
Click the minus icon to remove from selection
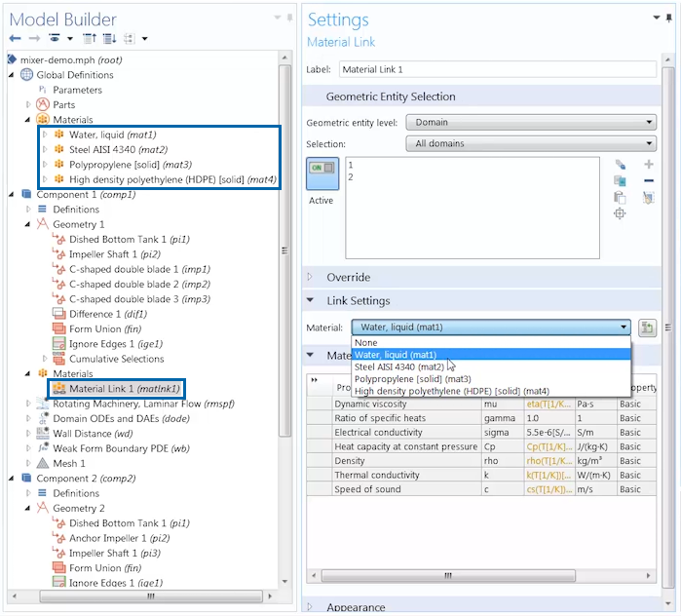coord(649,181)
